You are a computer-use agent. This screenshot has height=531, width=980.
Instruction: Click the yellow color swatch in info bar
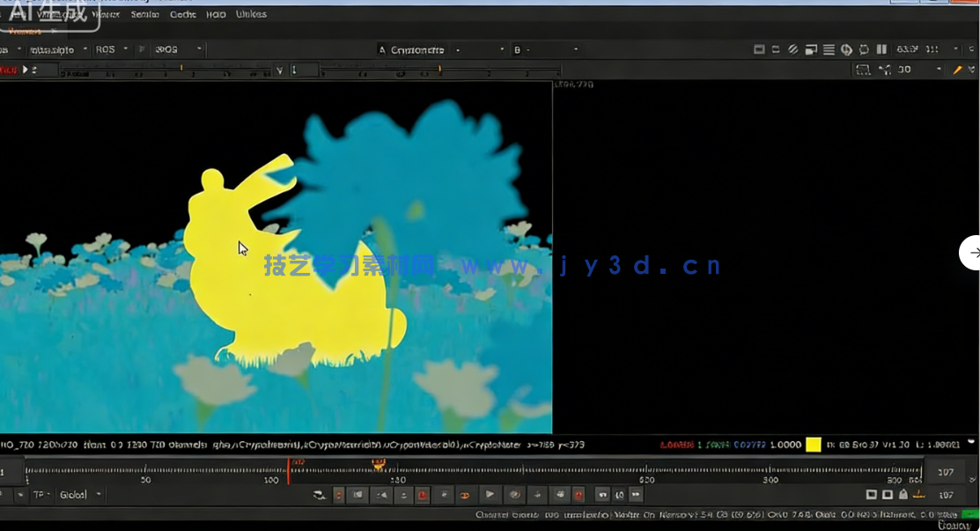click(813, 445)
